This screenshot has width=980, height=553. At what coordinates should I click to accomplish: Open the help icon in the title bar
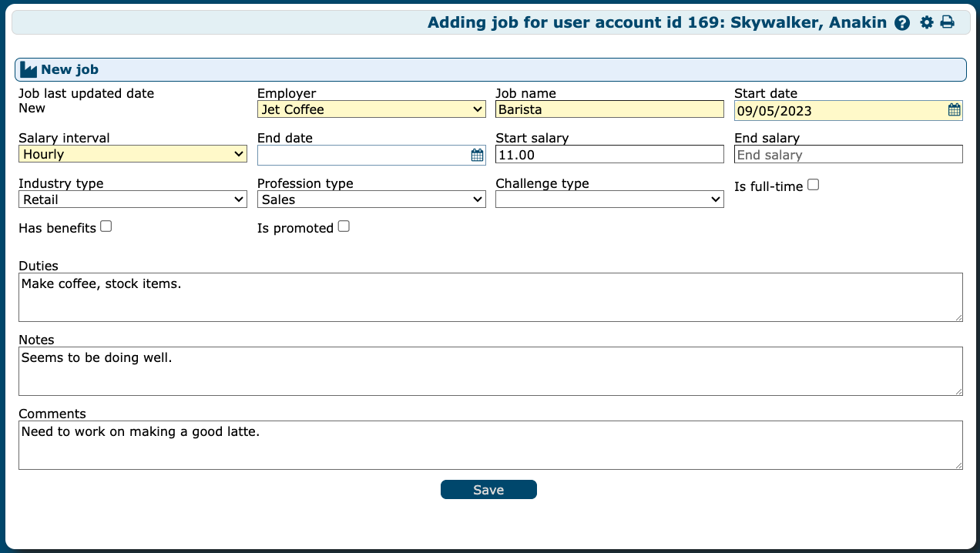901,22
